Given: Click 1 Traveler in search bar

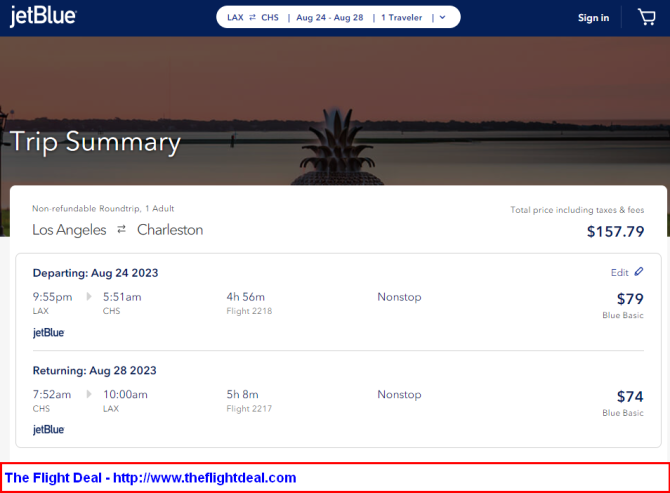Looking at the screenshot, I should click(x=402, y=18).
